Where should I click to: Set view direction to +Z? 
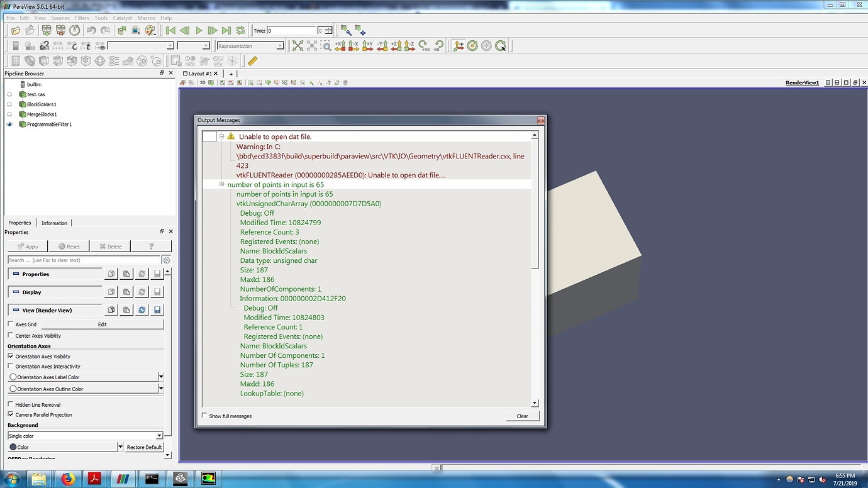point(396,46)
